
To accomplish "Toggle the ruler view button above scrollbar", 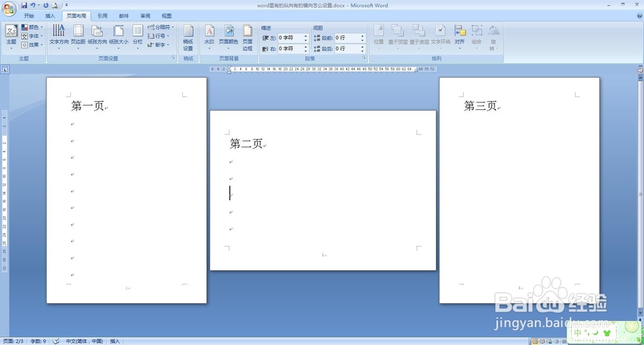I will (640, 70).
